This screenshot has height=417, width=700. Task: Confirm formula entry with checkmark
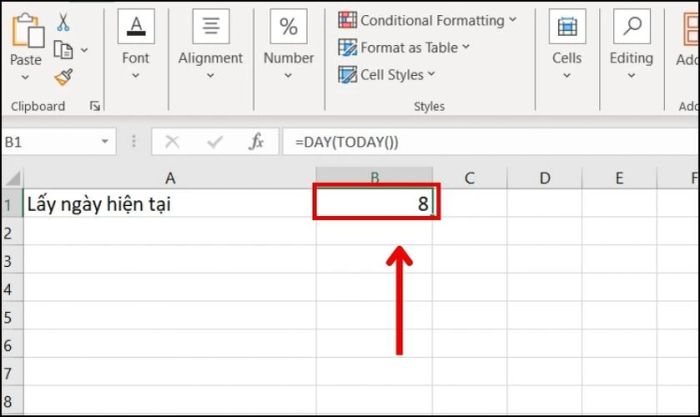213,142
